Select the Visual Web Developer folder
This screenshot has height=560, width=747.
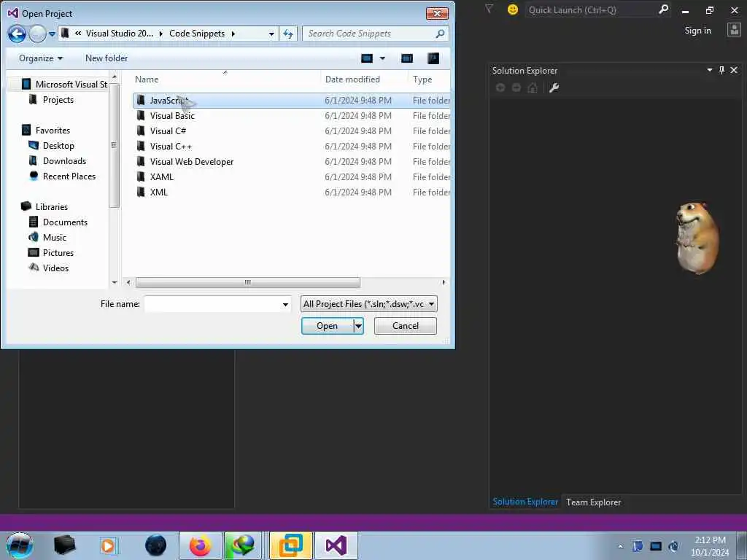(291, 161)
